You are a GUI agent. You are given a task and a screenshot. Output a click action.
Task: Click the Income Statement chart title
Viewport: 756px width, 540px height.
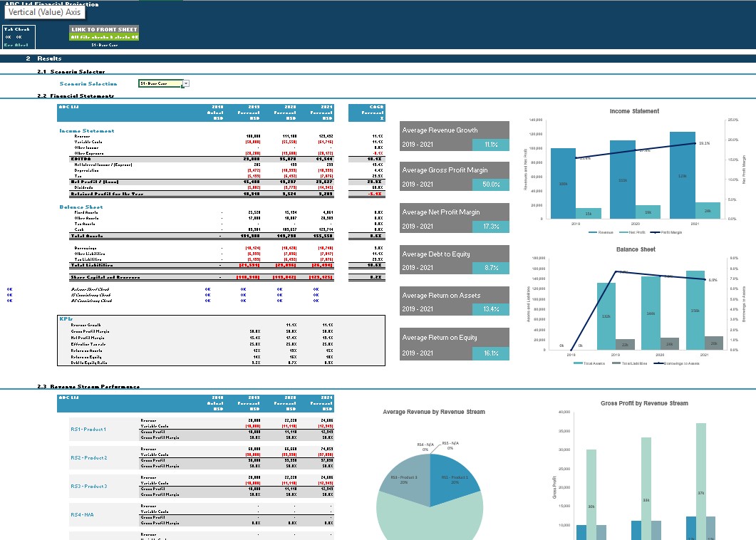pyautogui.click(x=634, y=111)
